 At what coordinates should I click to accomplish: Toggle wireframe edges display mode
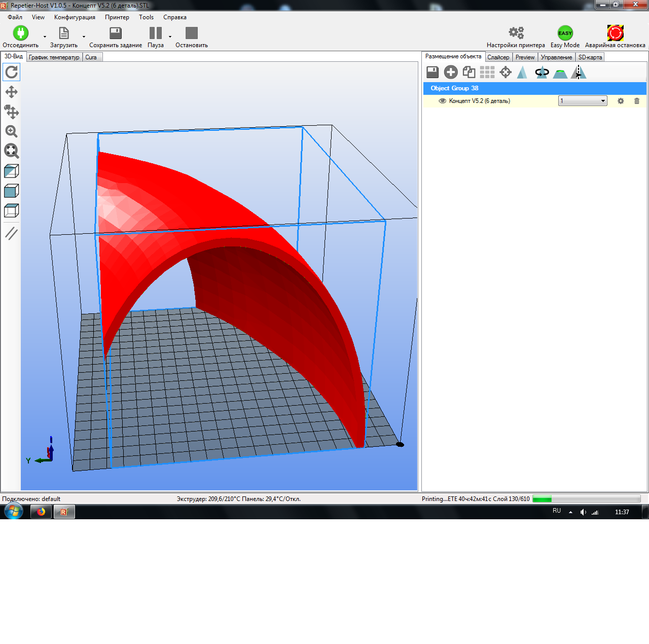pos(11,210)
